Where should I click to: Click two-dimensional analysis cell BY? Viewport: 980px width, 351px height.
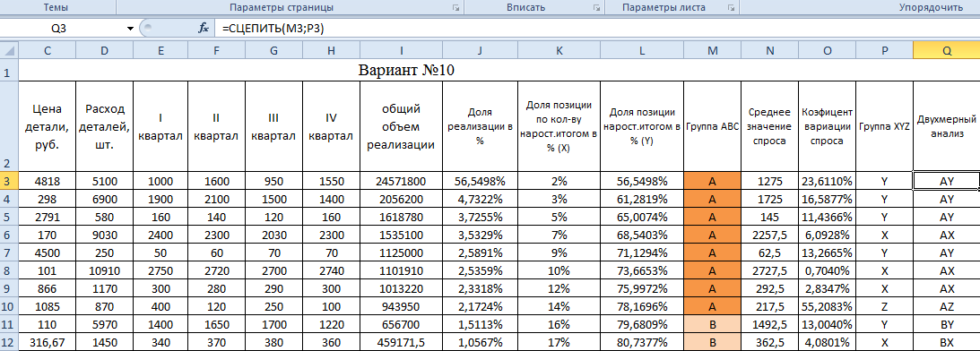(x=946, y=325)
